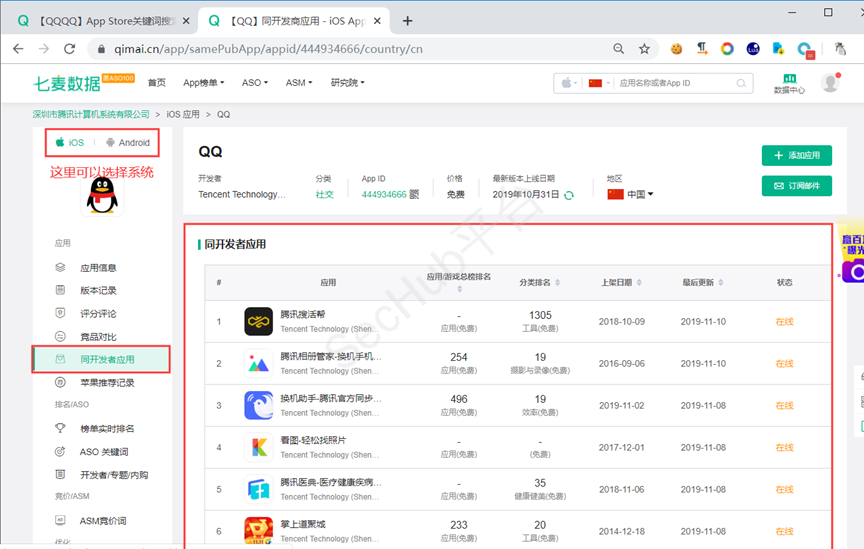Switch platform to Android
Screen dimensions: 864x549
(127, 143)
